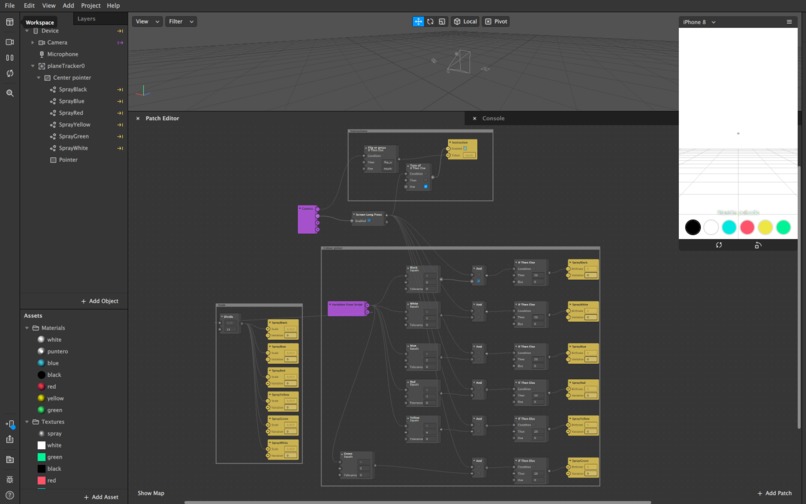Click the Add Patch button

coord(774,493)
